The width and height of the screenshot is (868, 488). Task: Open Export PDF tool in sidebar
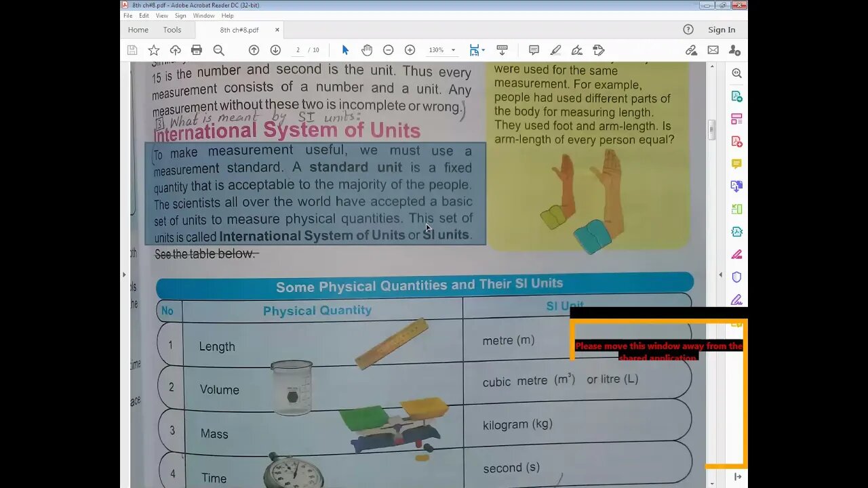pyautogui.click(x=736, y=96)
